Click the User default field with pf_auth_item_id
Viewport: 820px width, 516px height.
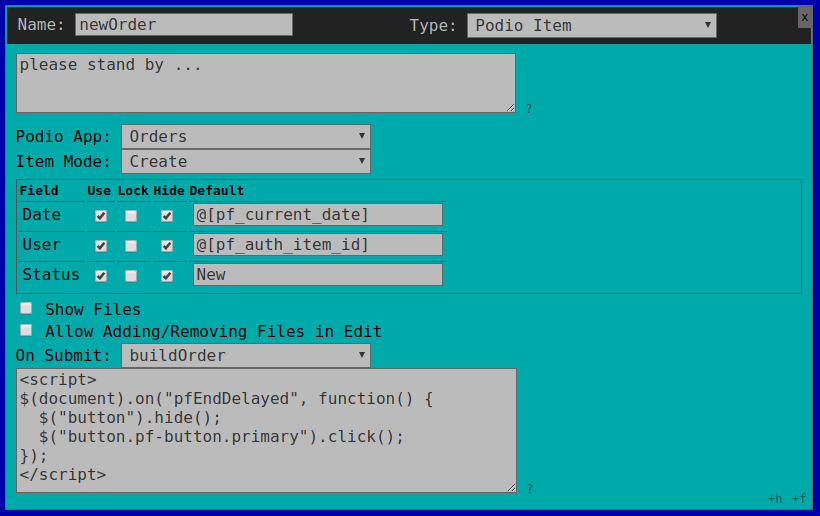click(318, 245)
